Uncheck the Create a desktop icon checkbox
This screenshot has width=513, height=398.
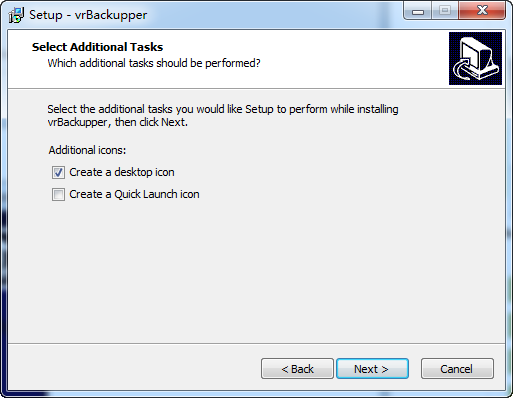(x=58, y=173)
